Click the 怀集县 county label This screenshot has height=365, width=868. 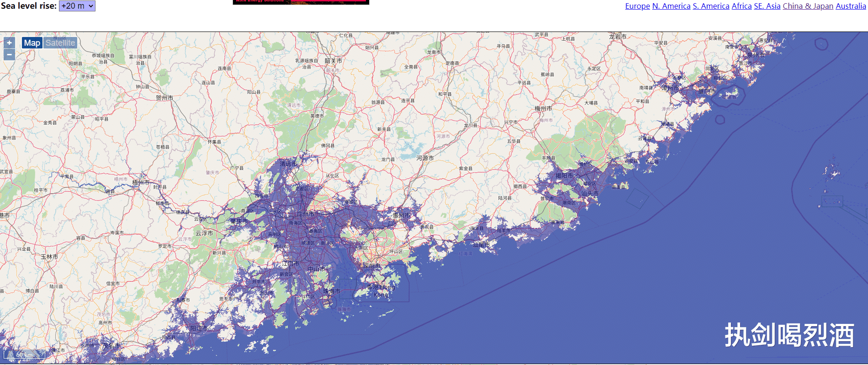[214, 142]
